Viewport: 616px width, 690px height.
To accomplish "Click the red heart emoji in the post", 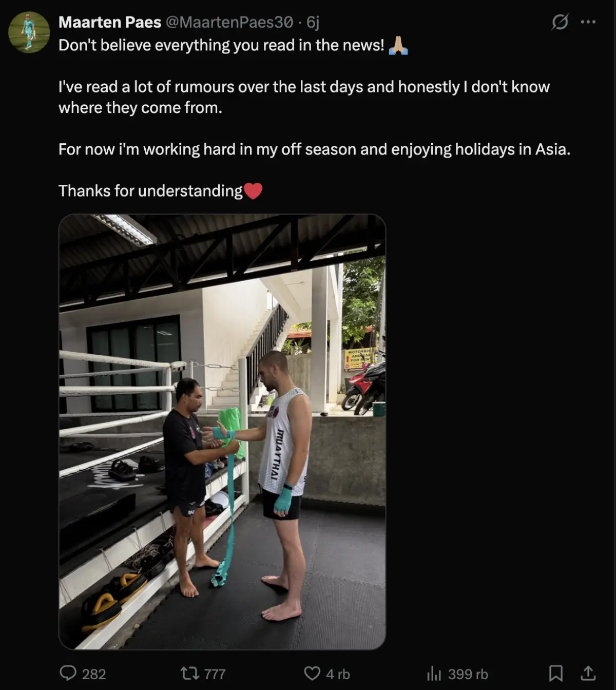I will (253, 191).
